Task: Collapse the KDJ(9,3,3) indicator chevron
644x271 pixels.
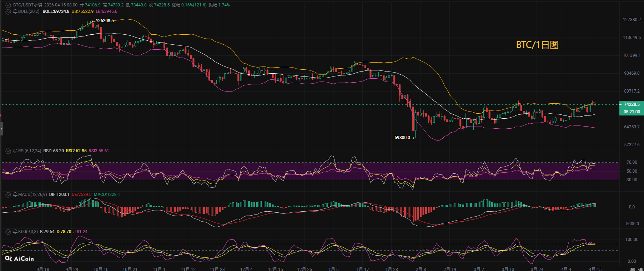Action: coord(8,232)
